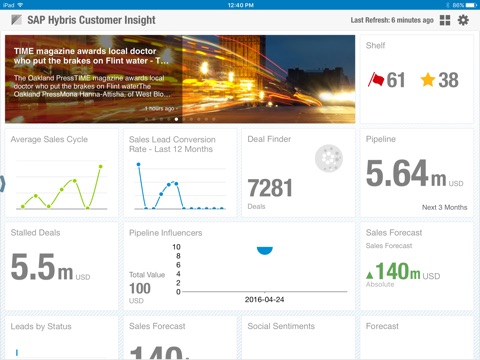Tap starred count 38 in Shelf
Viewport: 480px width, 360px height.
pyautogui.click(x=448, y=80)
